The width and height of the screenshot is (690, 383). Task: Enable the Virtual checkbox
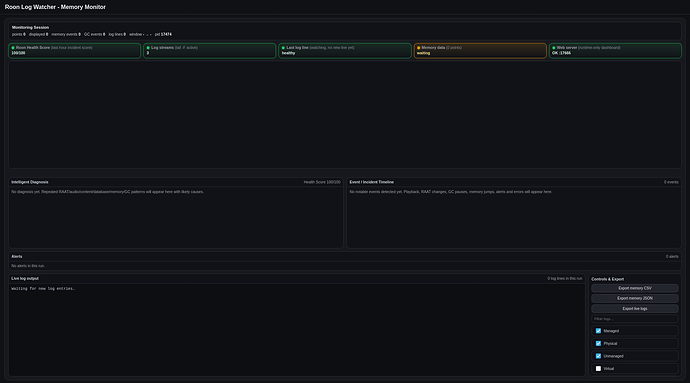[x=598, y=368]
